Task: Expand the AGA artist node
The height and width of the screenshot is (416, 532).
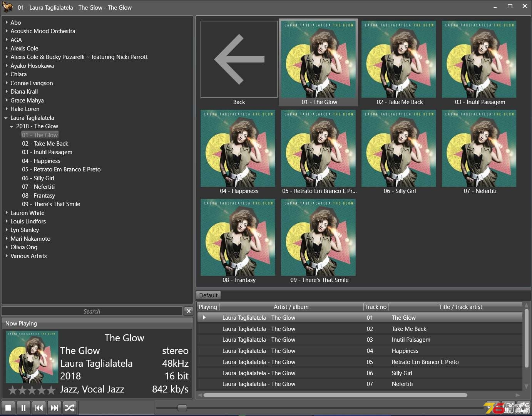Action: (x=7, y=40)
